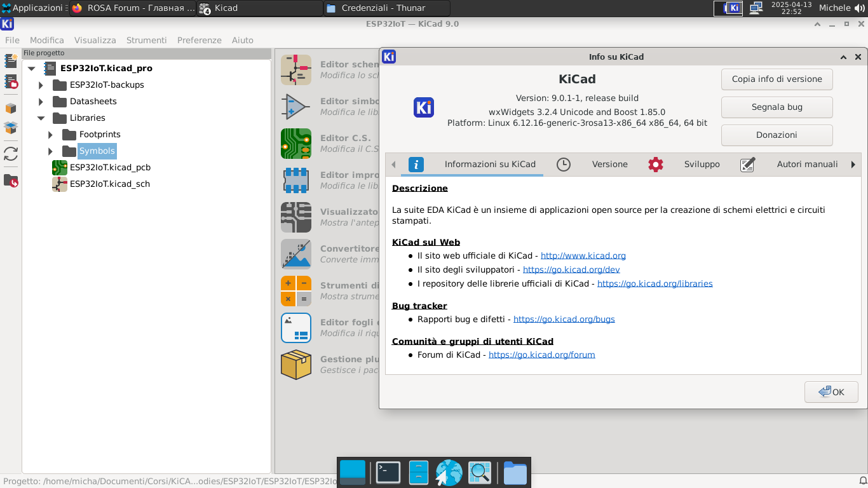This screenshot has height=488, width=868.
Task: Click the unarchive project icon
Action: click(11, 128)
